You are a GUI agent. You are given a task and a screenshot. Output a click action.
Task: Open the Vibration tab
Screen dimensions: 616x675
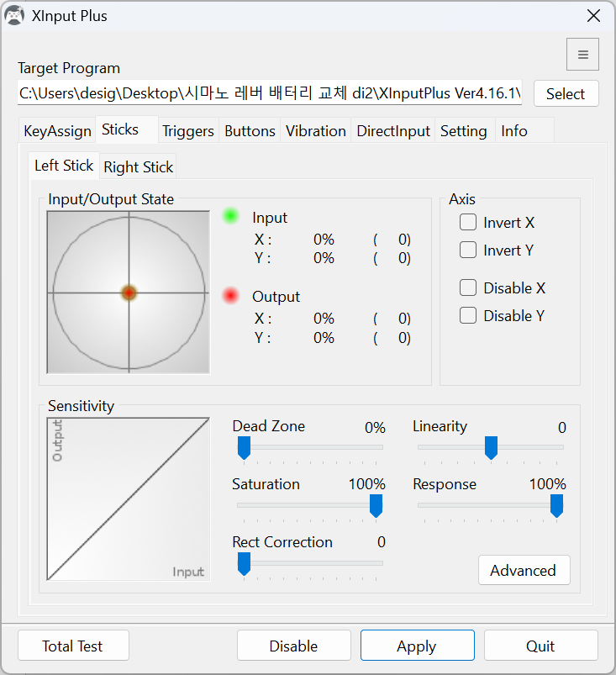(315, 131)
